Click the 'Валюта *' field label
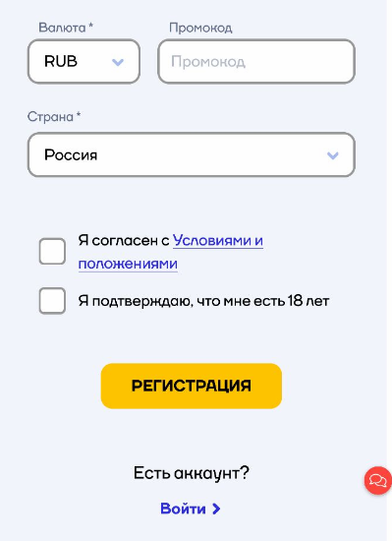Screen dimensions: 392x541 (x=66, y=28)
